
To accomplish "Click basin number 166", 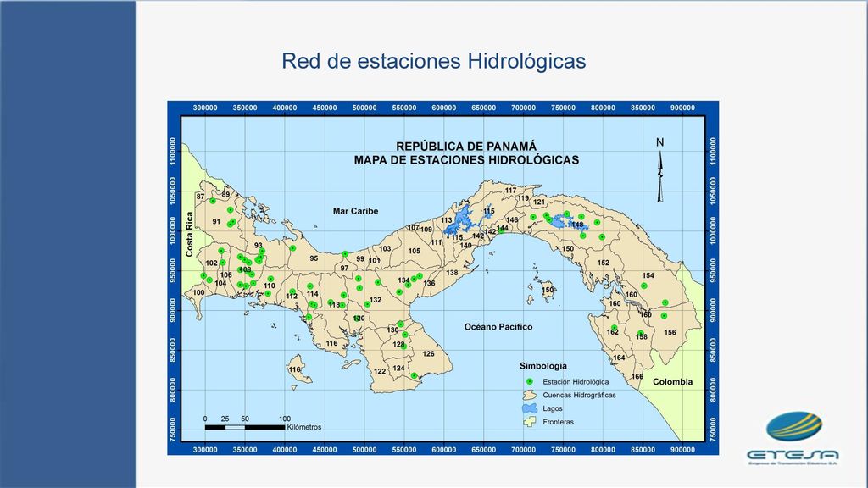I will [637, 376].
